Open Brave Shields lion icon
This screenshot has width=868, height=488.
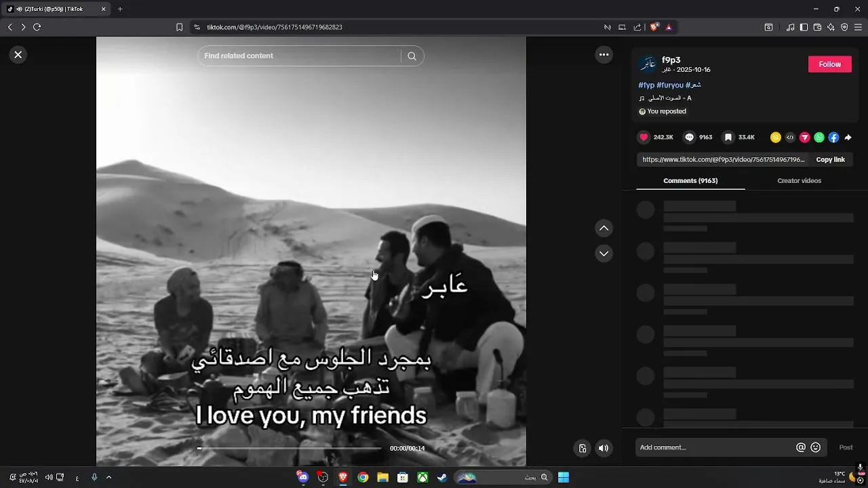coord(654,27)
